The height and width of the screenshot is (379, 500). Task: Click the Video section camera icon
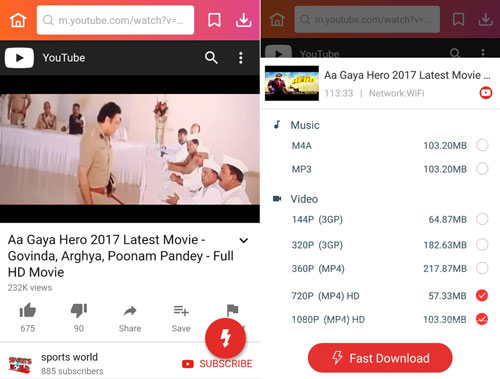click(x=277, y=199)
